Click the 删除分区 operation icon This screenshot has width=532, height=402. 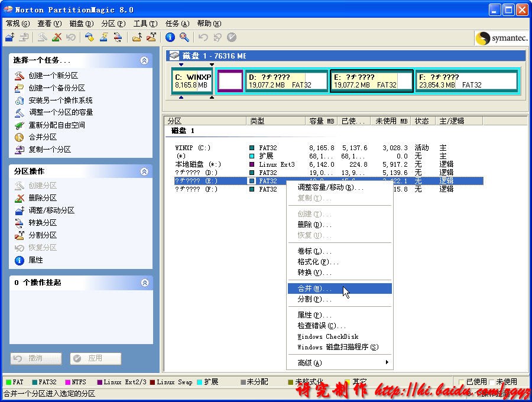tap(20, 198)
